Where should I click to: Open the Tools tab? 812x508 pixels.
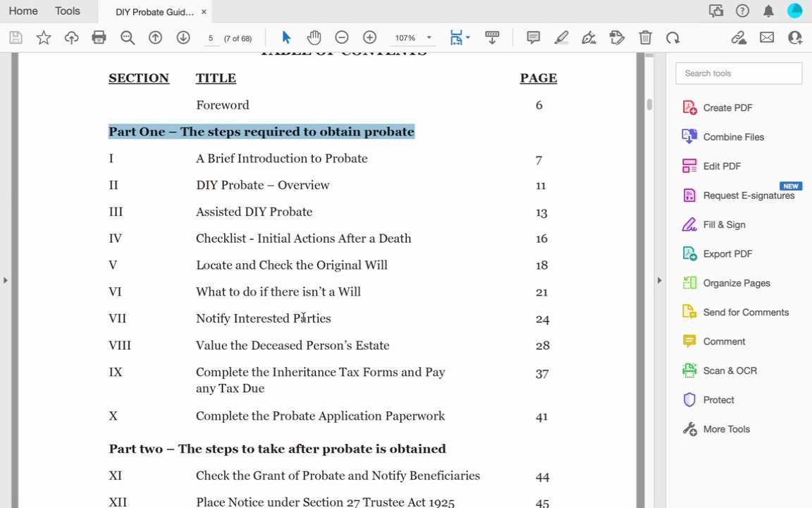[x=68, y=11]
